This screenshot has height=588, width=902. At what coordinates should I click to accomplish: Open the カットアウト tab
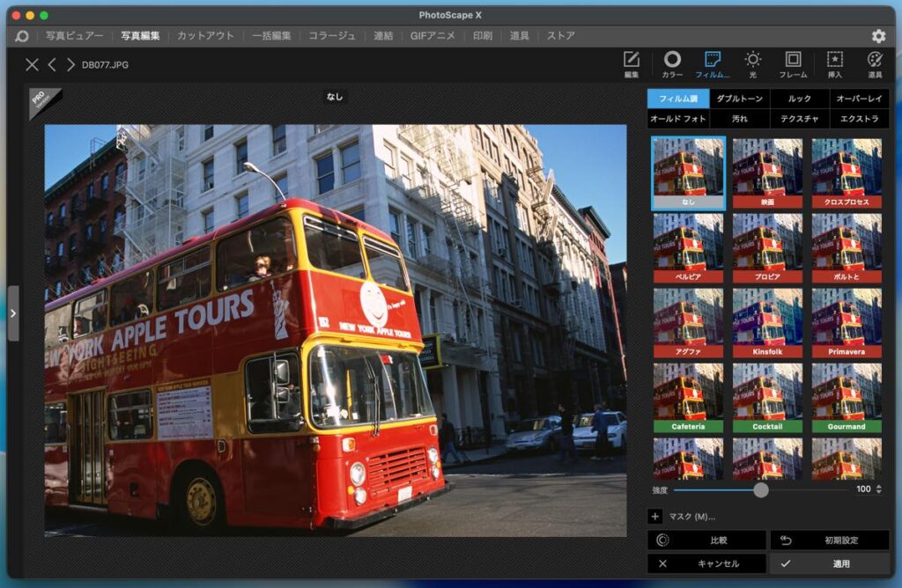point(205,35)
